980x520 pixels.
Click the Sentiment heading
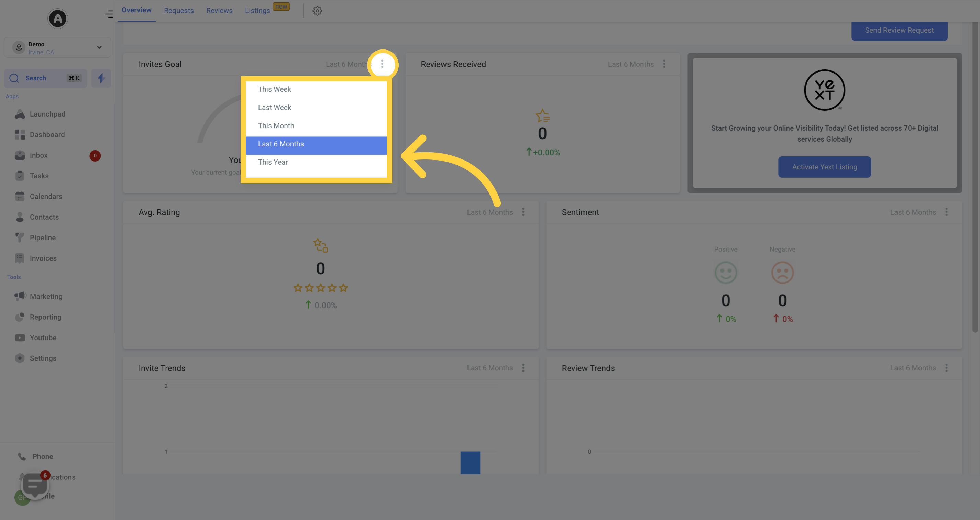point(580,212)
